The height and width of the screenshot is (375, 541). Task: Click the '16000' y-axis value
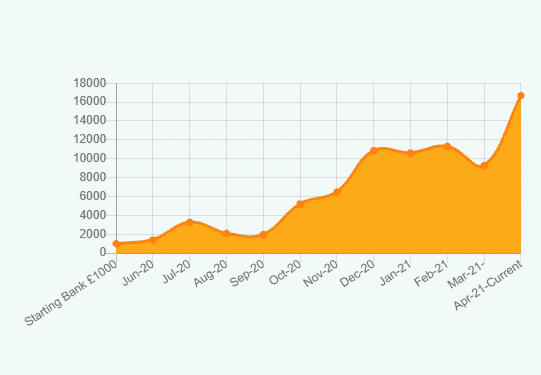(x=89, y=101)
